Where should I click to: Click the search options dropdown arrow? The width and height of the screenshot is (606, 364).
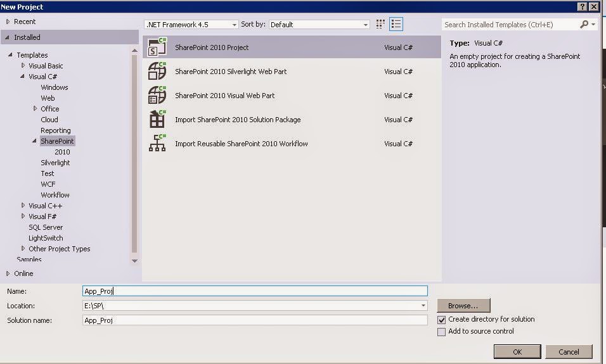[593, 25]
